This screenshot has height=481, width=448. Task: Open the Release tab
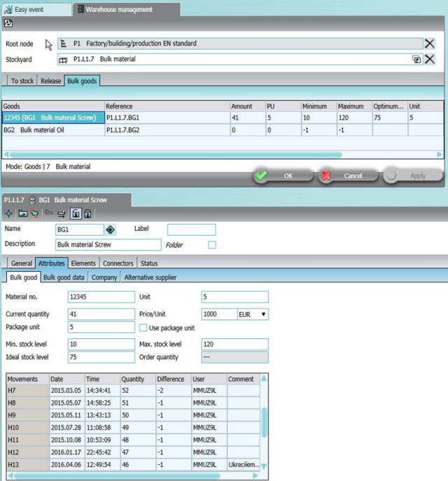point(50,81)
